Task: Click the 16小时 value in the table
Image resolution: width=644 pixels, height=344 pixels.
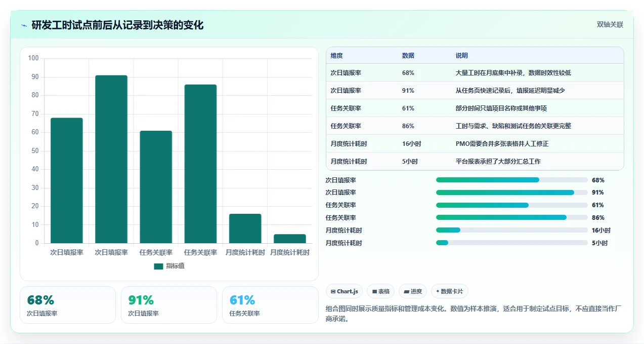Action: 411,144
